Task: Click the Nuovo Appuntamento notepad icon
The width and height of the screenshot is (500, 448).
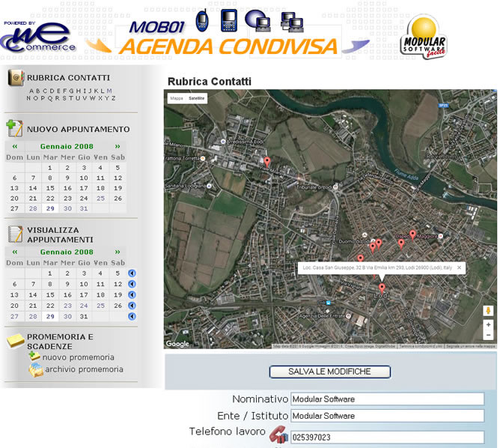Action: [14, 128]
